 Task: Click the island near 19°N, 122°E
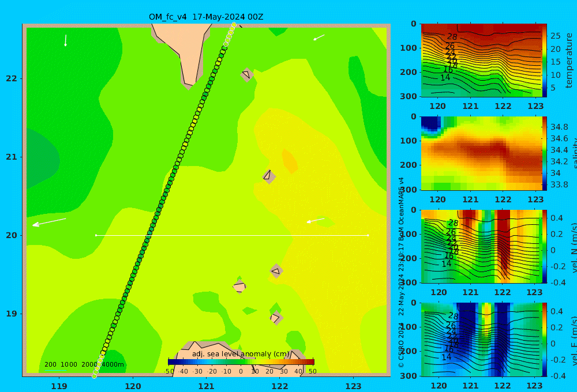click(276, 318)
